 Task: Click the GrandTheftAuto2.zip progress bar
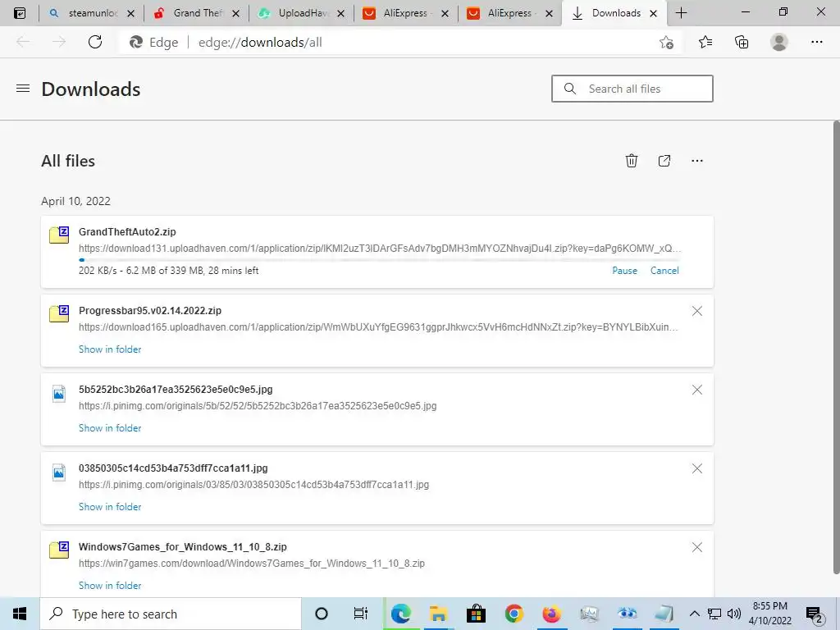click(x=379, y=260)
